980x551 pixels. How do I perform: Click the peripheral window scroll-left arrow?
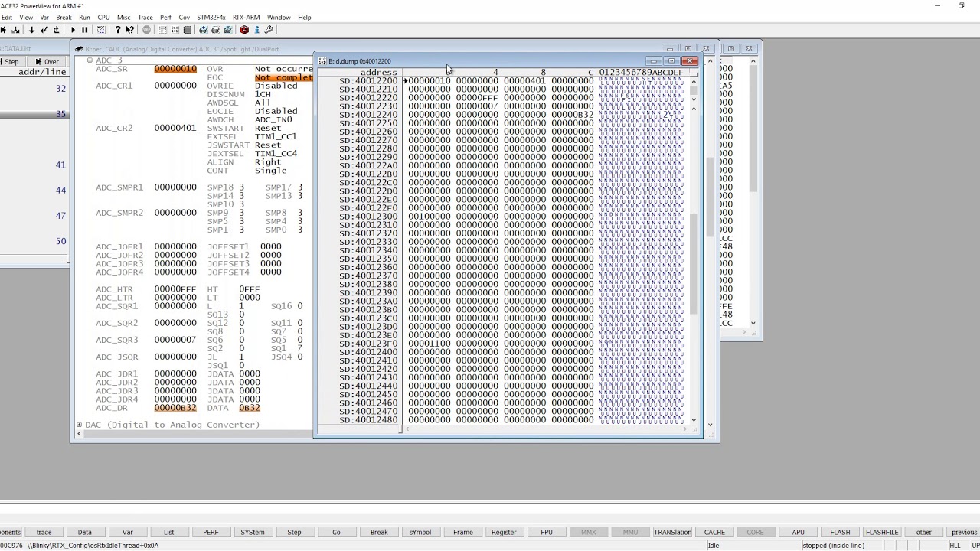(x=79, y=434)
